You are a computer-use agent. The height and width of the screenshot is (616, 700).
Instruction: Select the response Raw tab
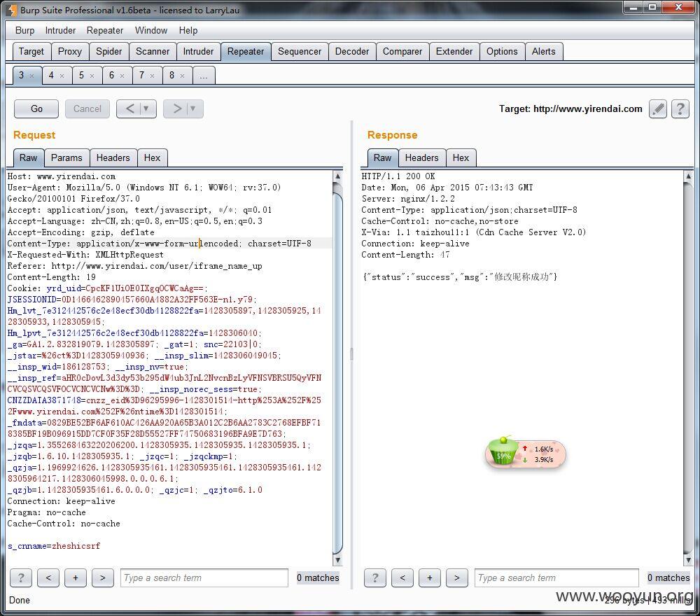click(383, 157)
